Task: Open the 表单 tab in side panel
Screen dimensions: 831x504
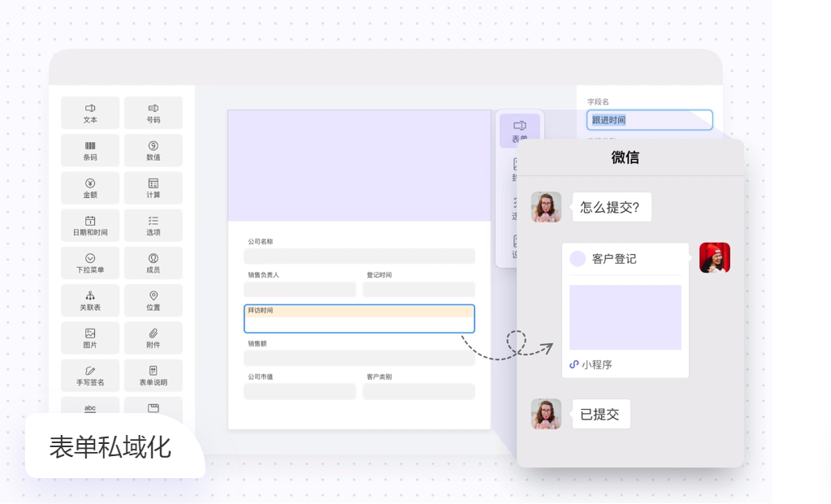Action: coord(519,130)
